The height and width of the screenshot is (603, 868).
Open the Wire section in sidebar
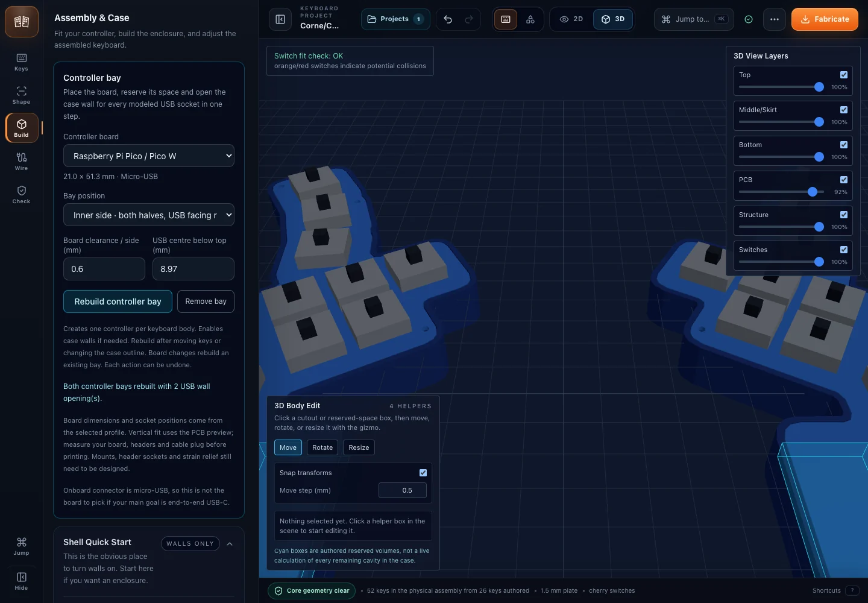coord(21,161)
